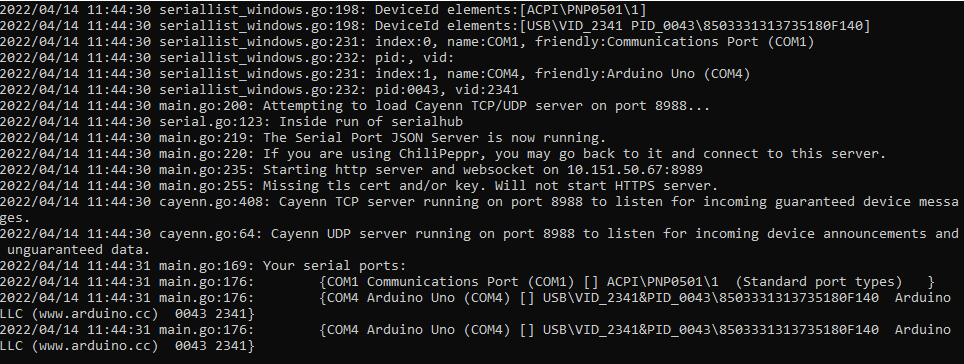Click 'Missing tls cert and/or key' warning
Image resolution: width=964 pixels, height=364 pixels.
(371, 186)
